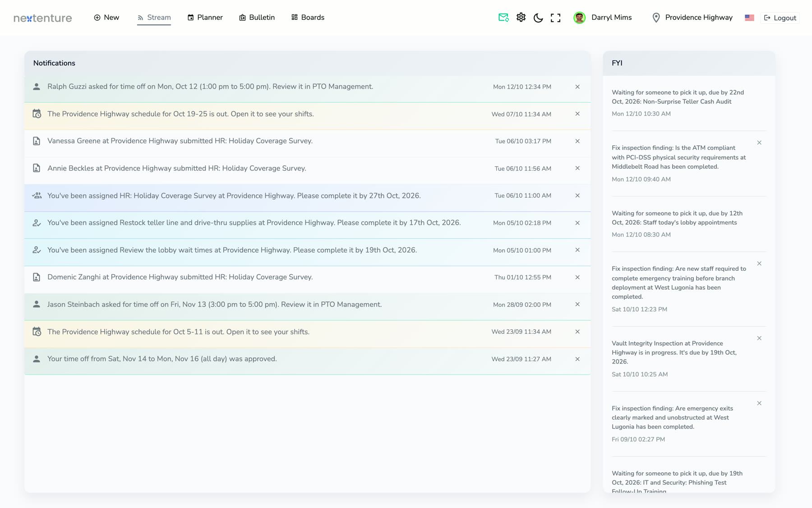Open the New menu item
Image resolution: width=812 pixels, height=508 pixels.
(x=106, y=18)
